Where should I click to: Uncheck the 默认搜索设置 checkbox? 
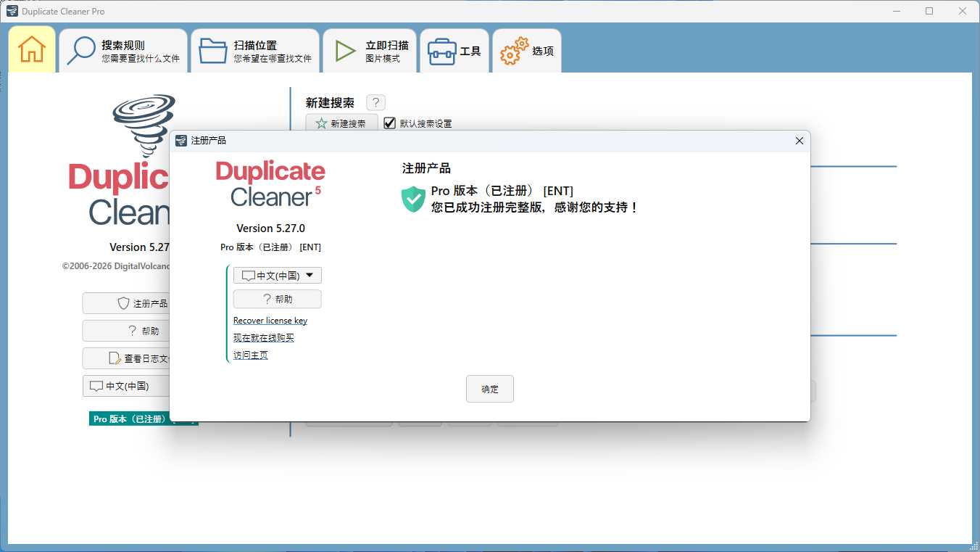pos(390,123)
